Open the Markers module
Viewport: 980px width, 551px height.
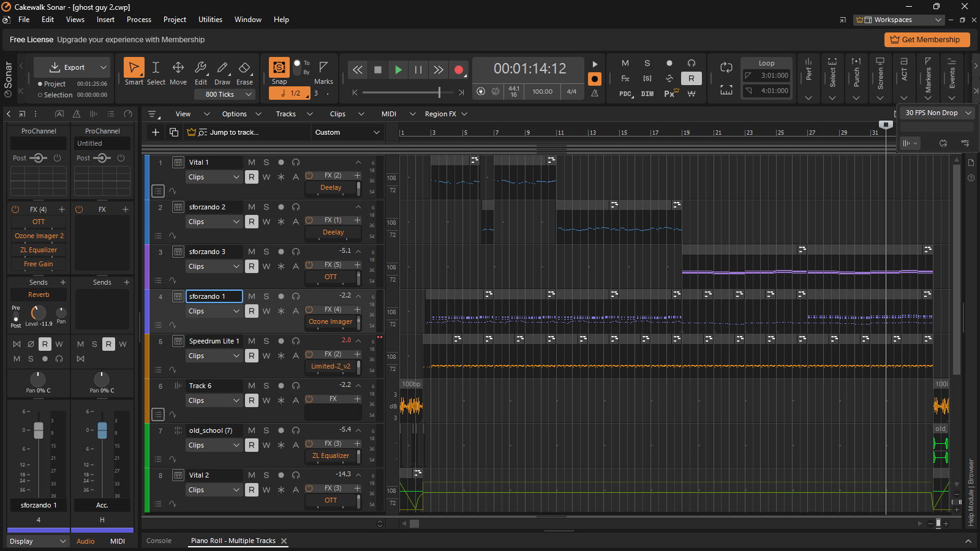(x=928, y=80)
